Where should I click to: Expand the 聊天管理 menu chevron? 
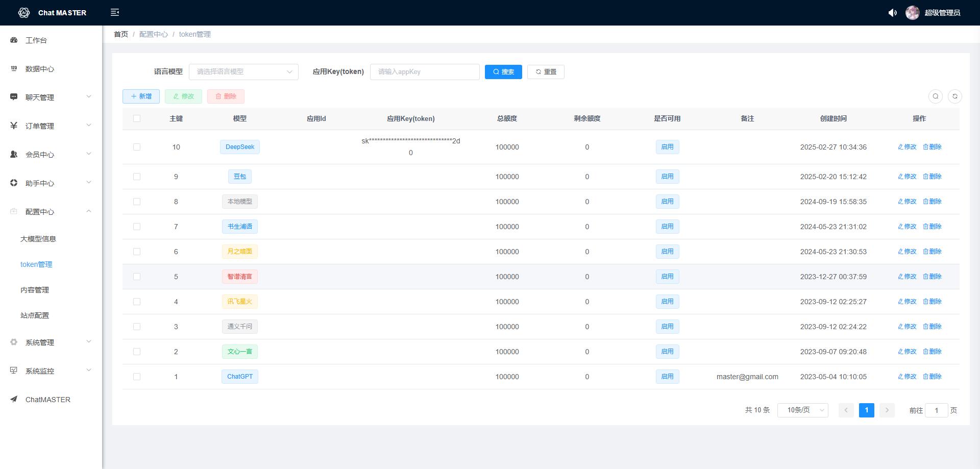coord(89,96)
